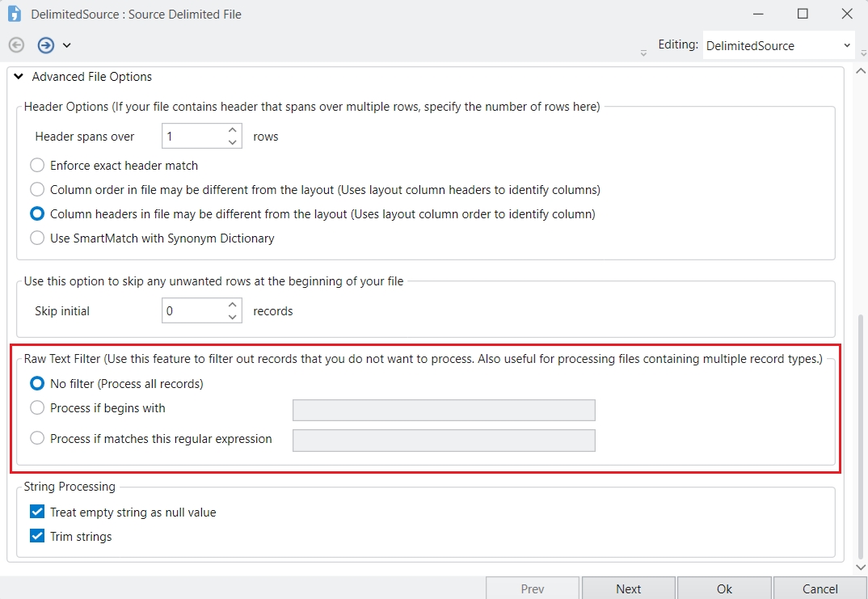This screenshot has height=599, width=868.
Task: Click the Next button
Action: [628, 588]
